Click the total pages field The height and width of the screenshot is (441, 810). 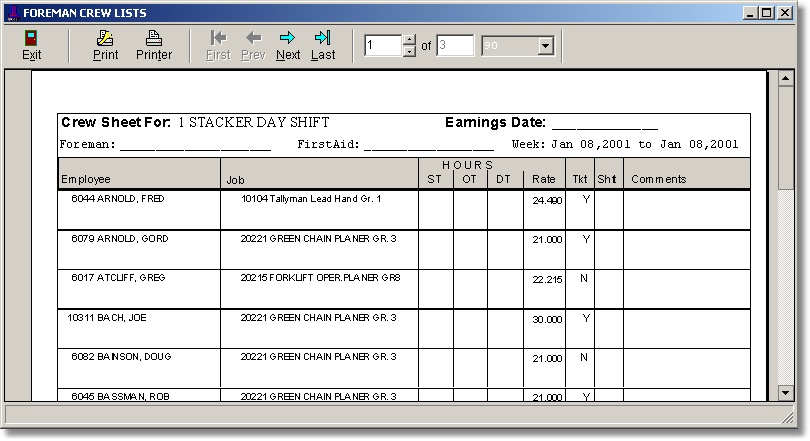[x=455, y=46]
